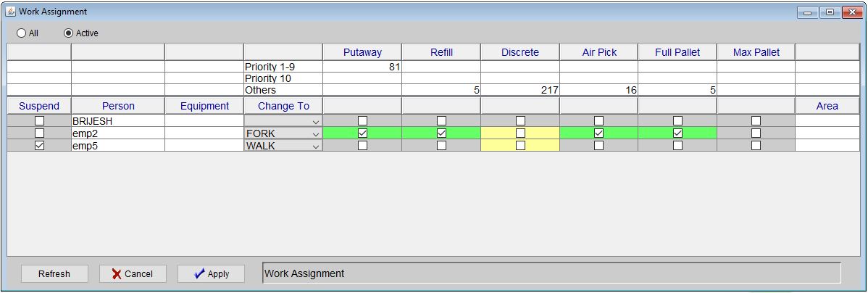Click the Equipment column header
The image size is (868, 293).
(x=204, y=106)
